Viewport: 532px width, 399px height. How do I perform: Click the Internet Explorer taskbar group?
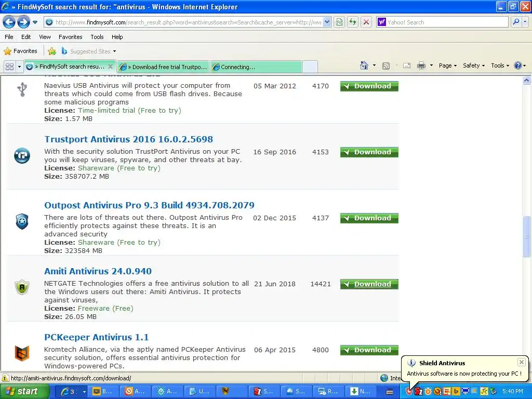point(73,392)
